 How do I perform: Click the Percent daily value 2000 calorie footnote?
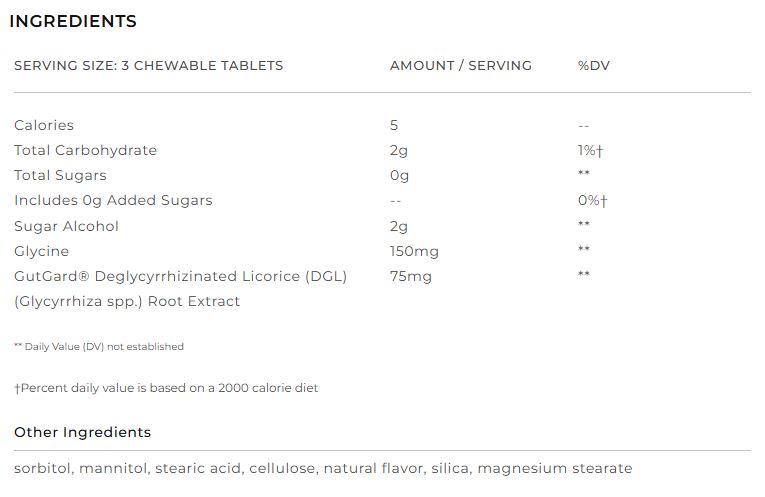166,388
